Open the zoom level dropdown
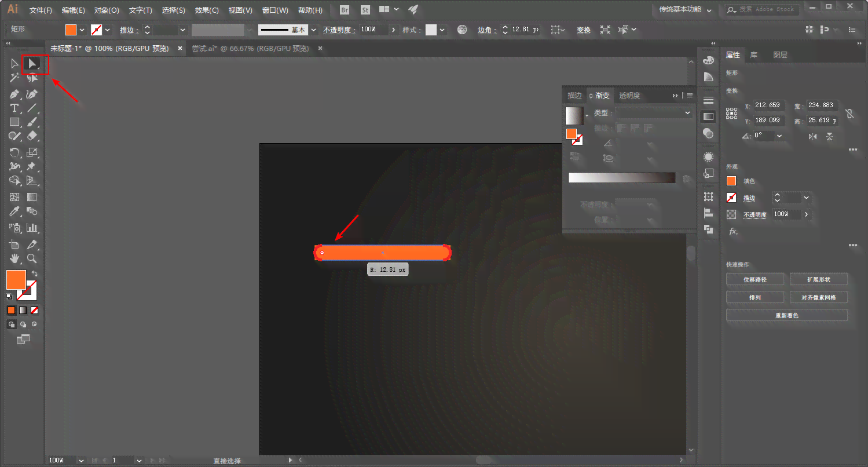This screenshot has height=467, width=868. tap(80, 460)
